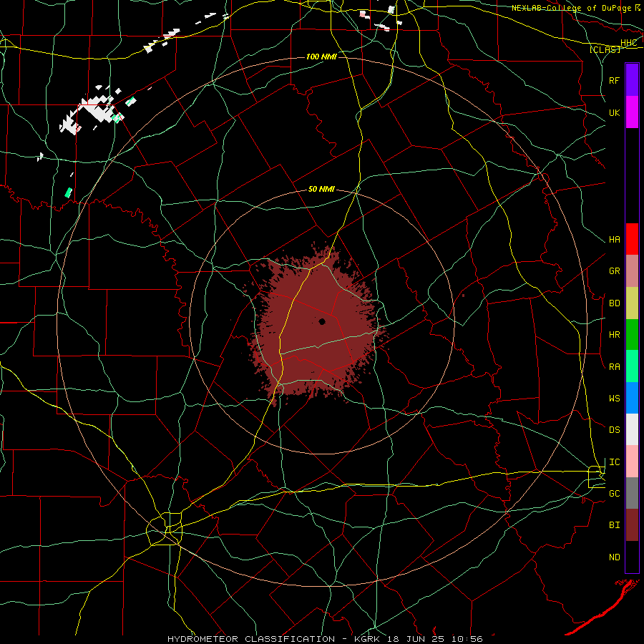The height and width of the screenshot is (644, 644).
Task: Click the BD yellow legend swatch
Action: point(632,303)
